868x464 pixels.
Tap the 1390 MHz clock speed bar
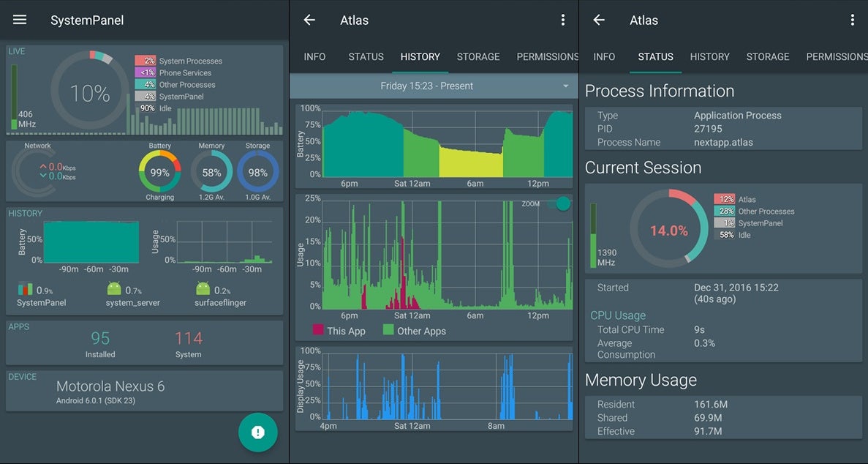pyautogui.click(x=594, y=236)
